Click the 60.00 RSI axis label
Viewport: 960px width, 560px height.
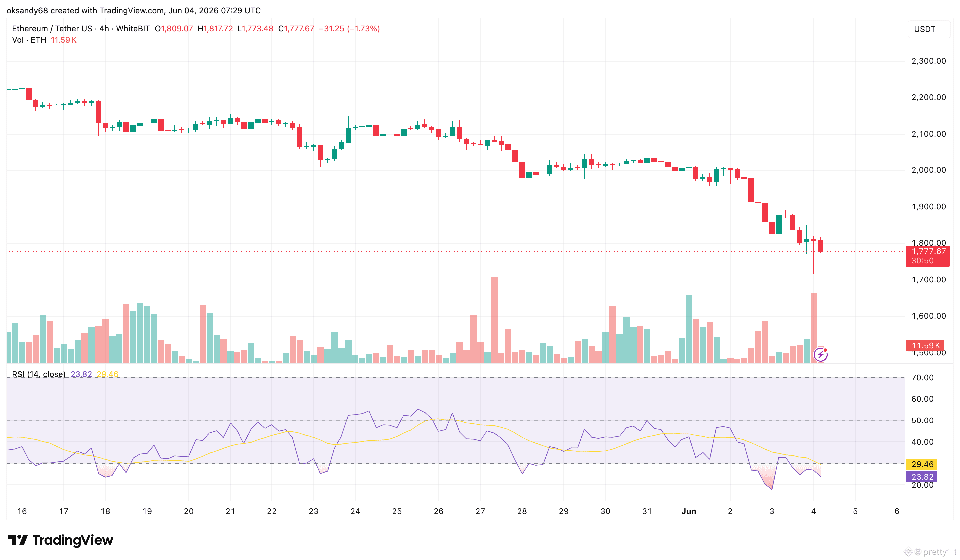point(922,399)
